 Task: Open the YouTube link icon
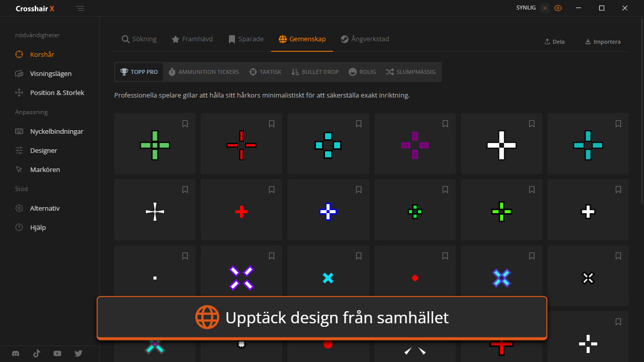tap(57, 353)
